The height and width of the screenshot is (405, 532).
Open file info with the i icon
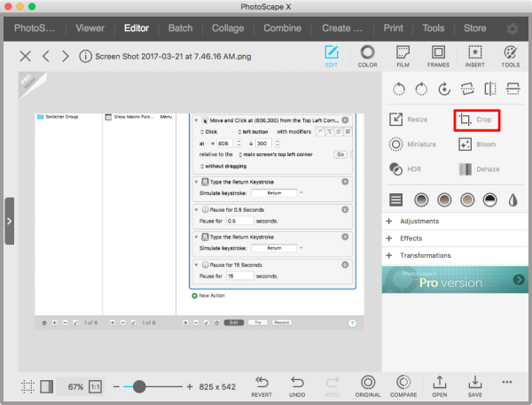coord(85,57)
